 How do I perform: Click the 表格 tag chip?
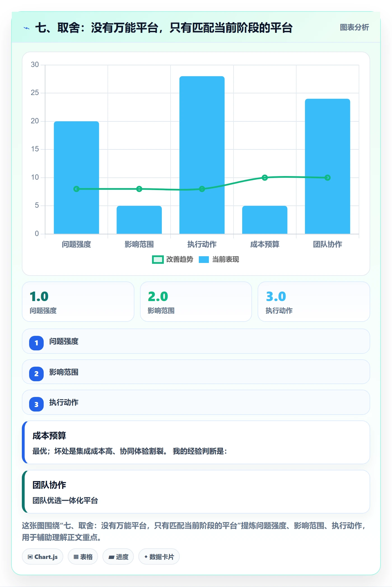pyautogui.click(x=83, y=556)
